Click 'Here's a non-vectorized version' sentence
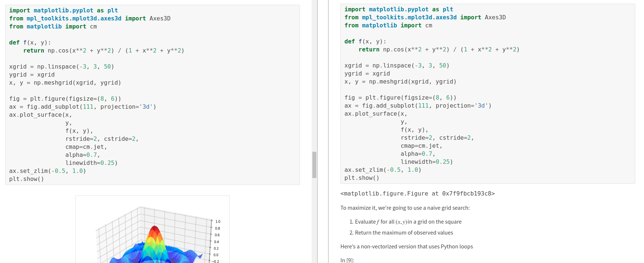Screen dimensions: 644x263 click(406, 247)
